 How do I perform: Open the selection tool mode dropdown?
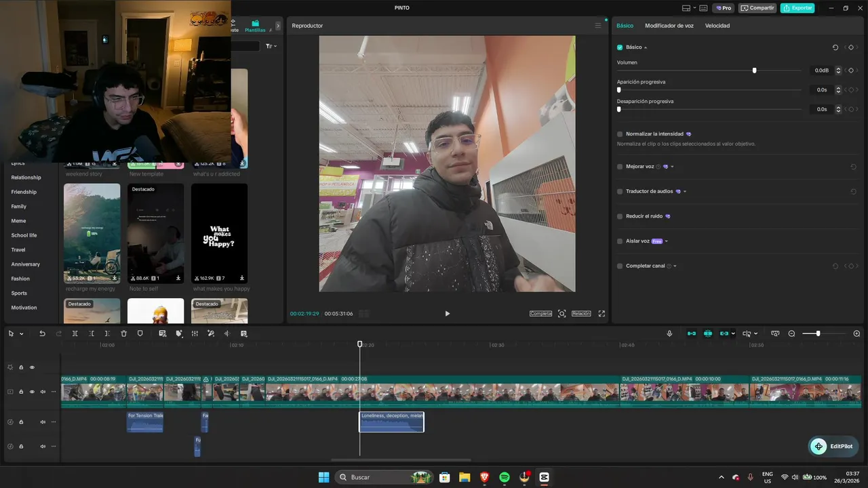pyautogui.click(x=22, y=333)
